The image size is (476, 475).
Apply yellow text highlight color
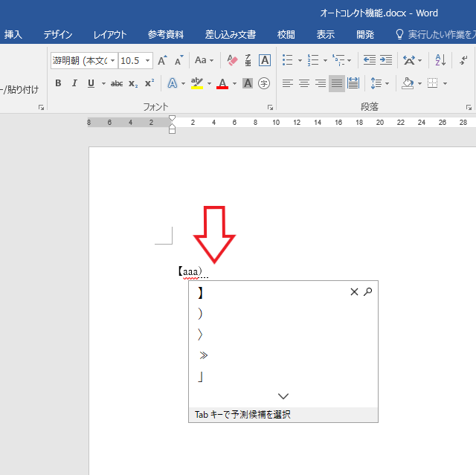(197, 83)
